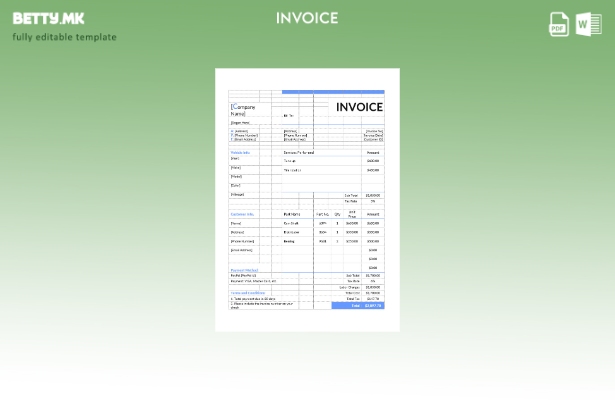Click the BETTY.MK logo
The height and width of the screenshot is (400, 615).
pyautogui.click(x=48, y=18)
